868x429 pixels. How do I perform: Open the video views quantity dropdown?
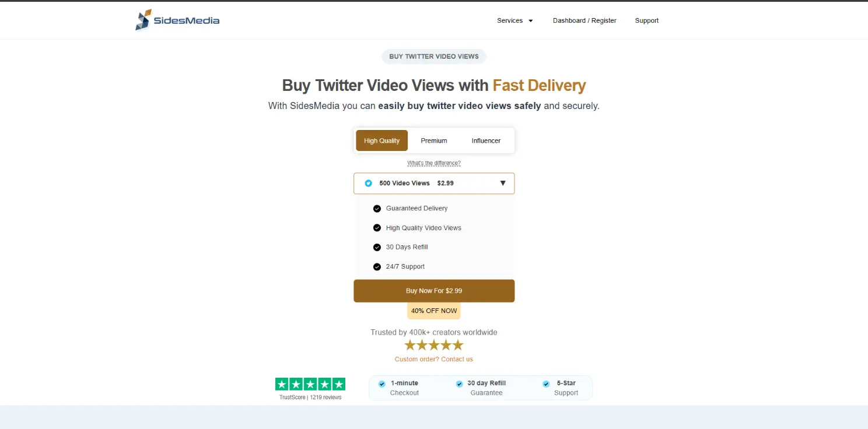(x=434, y=183)
